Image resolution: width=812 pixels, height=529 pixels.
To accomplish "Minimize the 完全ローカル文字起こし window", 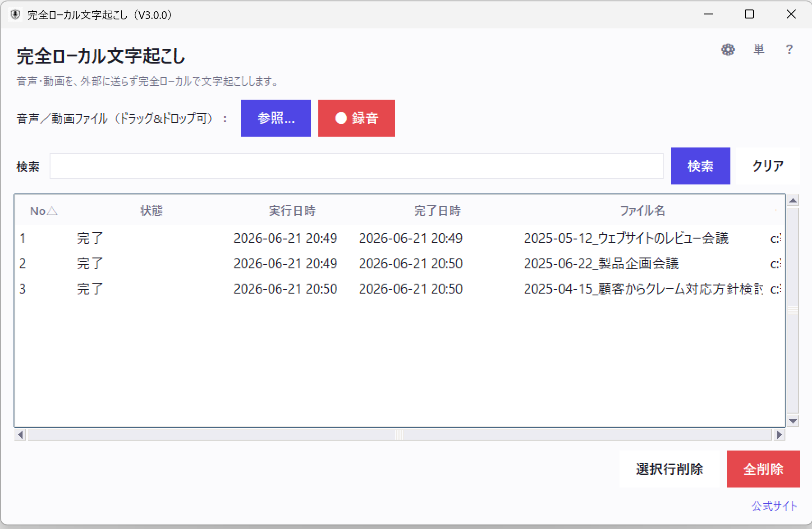I will (708, 14).
